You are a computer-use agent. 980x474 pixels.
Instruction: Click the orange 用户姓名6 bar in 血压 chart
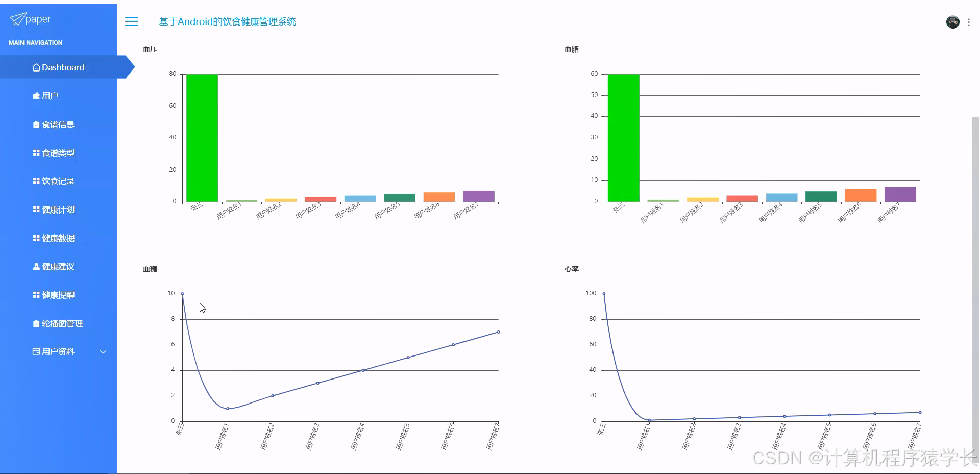[439, 197]
